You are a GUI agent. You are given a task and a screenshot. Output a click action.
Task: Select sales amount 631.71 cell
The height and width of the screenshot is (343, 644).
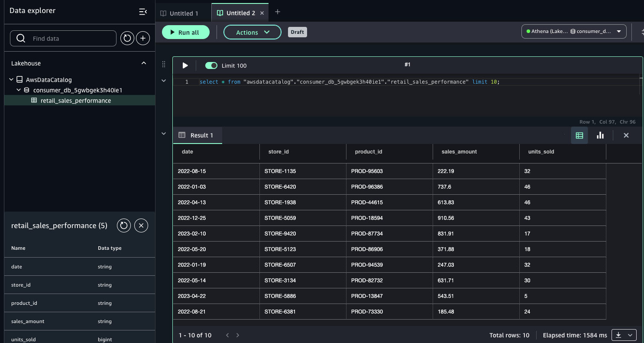(476, 281)
